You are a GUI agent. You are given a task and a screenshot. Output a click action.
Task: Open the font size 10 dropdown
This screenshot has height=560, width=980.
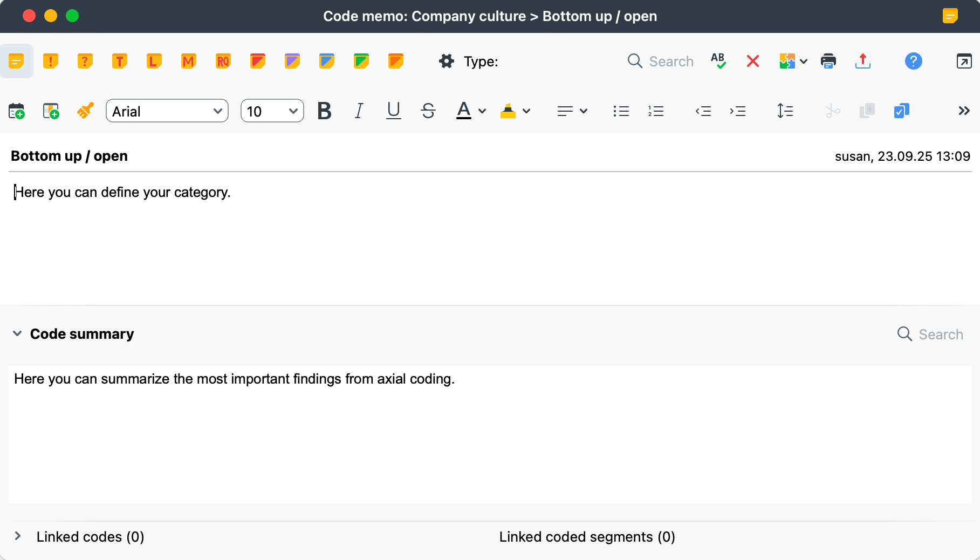coord(272,111)
